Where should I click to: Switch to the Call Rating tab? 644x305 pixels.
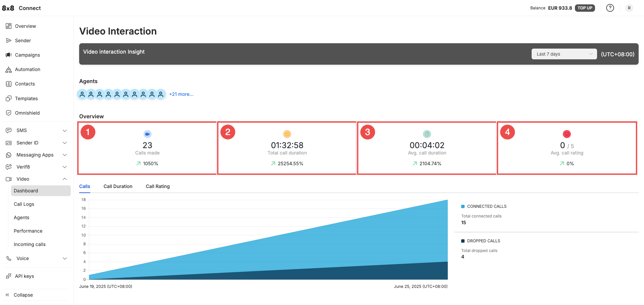click(158, 186)
